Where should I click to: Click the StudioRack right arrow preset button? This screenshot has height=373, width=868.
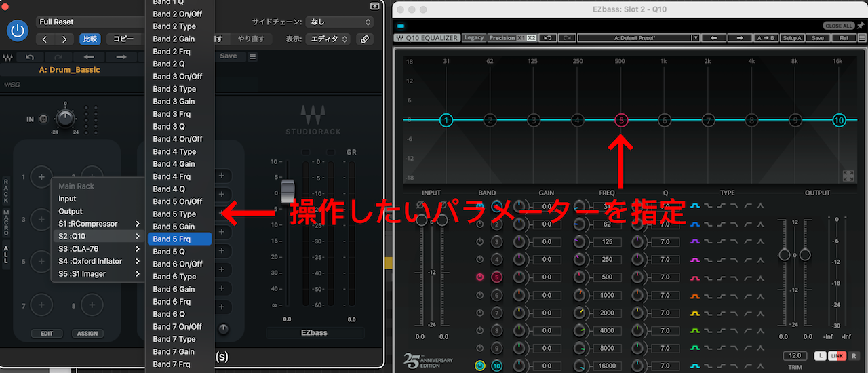(121, 57)
